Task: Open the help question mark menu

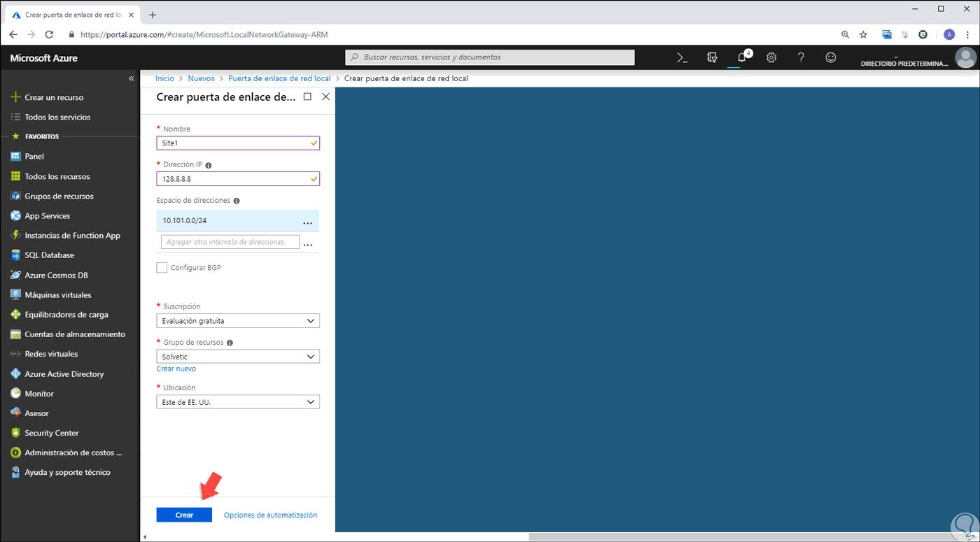Action: pos(801,58)
